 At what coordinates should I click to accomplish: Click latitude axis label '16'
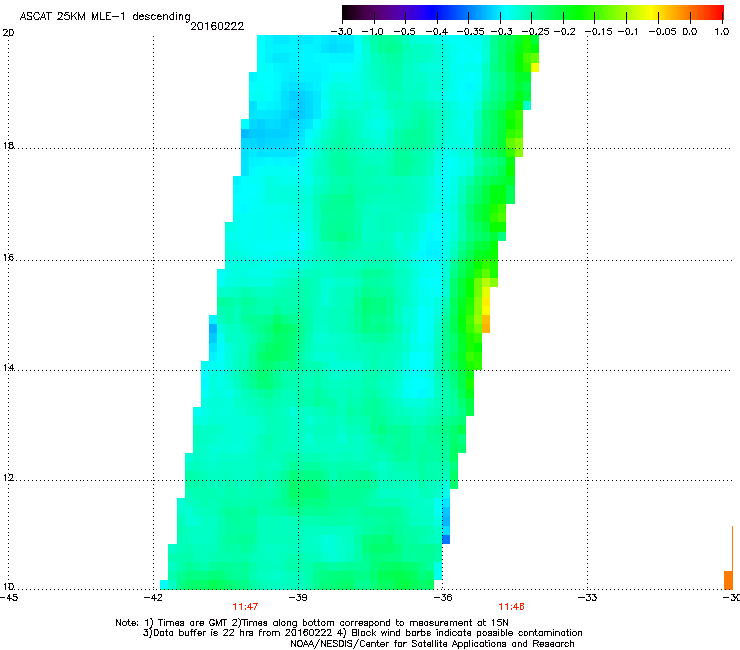click(8, 258)
